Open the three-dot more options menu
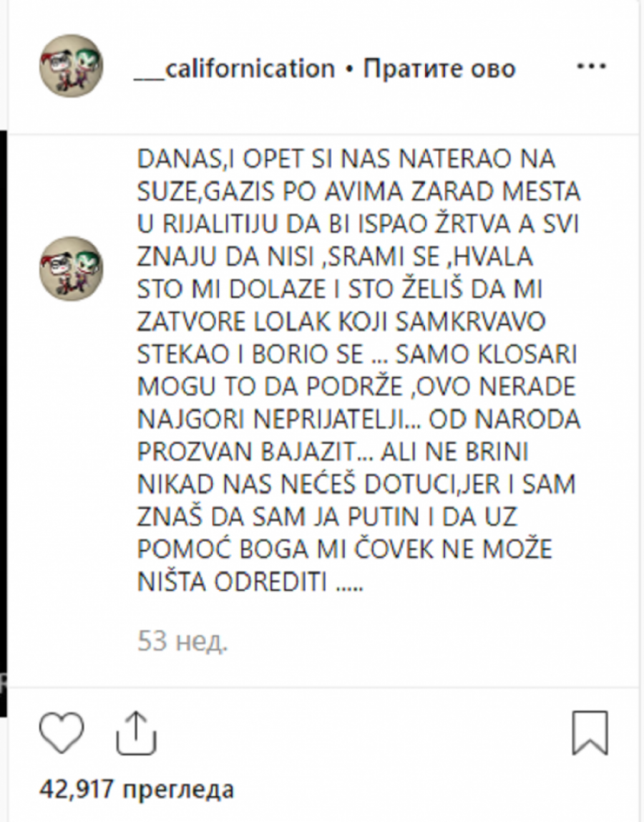The image size is (644, 822). pyautogui.click(x=592, y=67)
